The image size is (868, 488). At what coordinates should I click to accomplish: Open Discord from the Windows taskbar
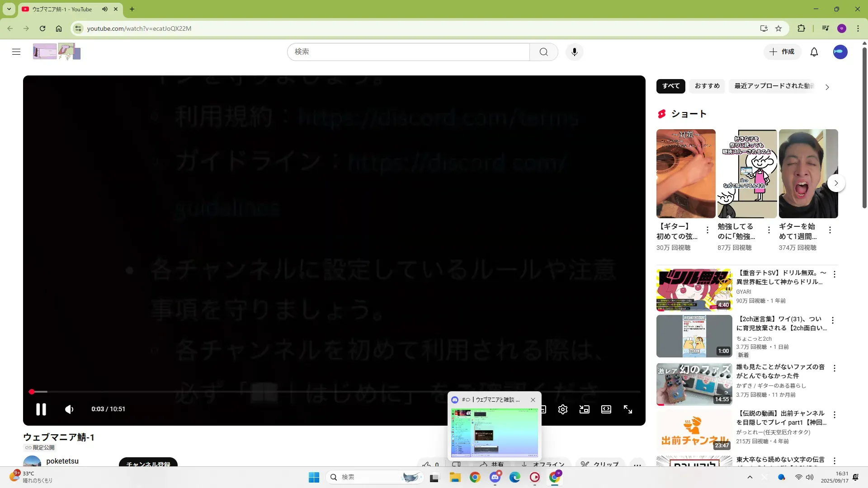(495, 477)
